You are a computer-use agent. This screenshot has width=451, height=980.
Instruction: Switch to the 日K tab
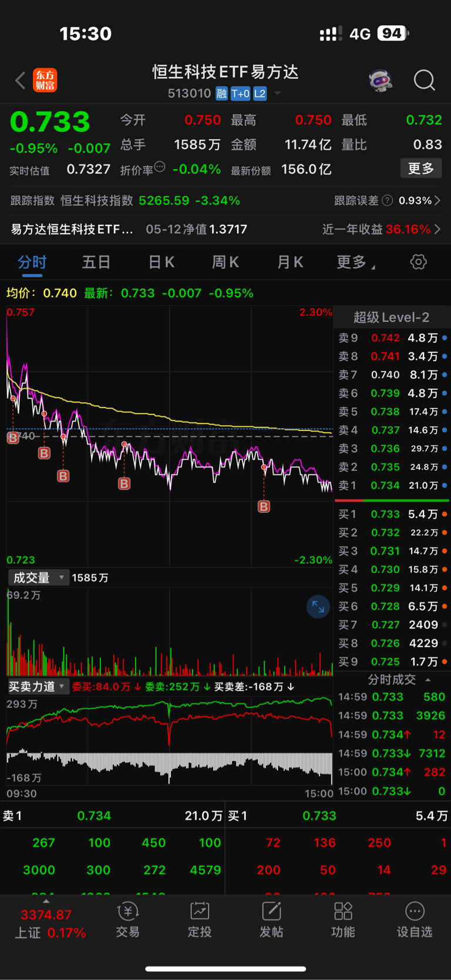click(161, 262)
